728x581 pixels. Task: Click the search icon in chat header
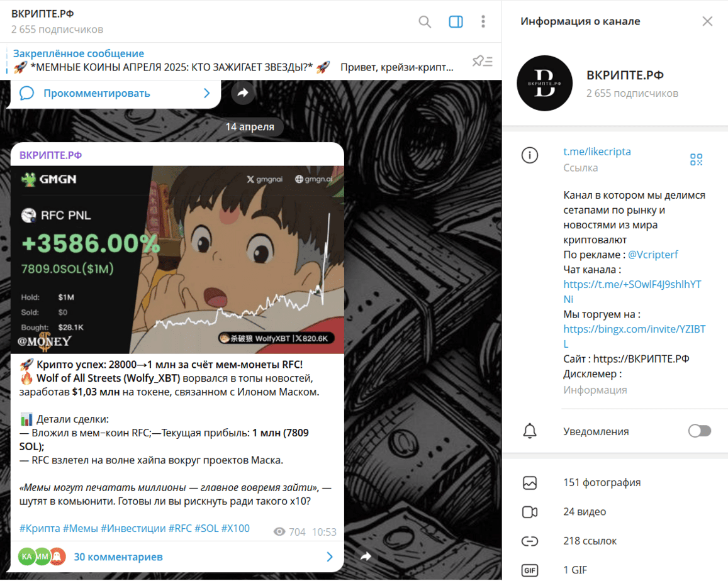point(425,22)
